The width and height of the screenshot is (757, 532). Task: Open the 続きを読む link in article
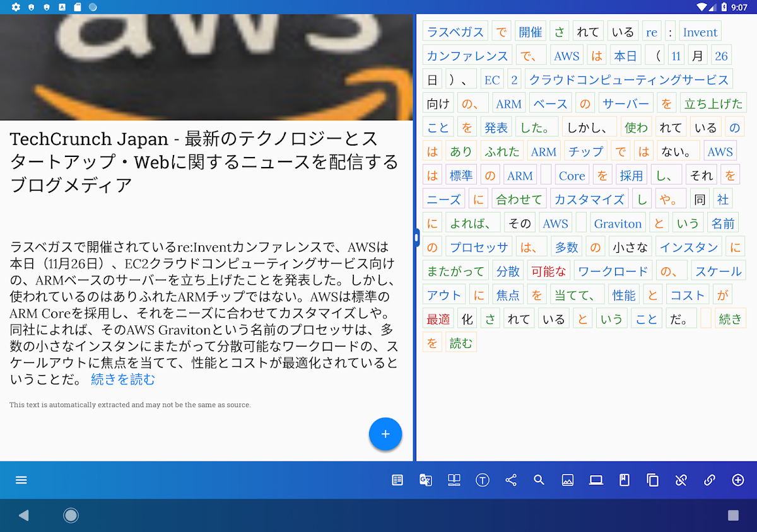pos(123,379)
